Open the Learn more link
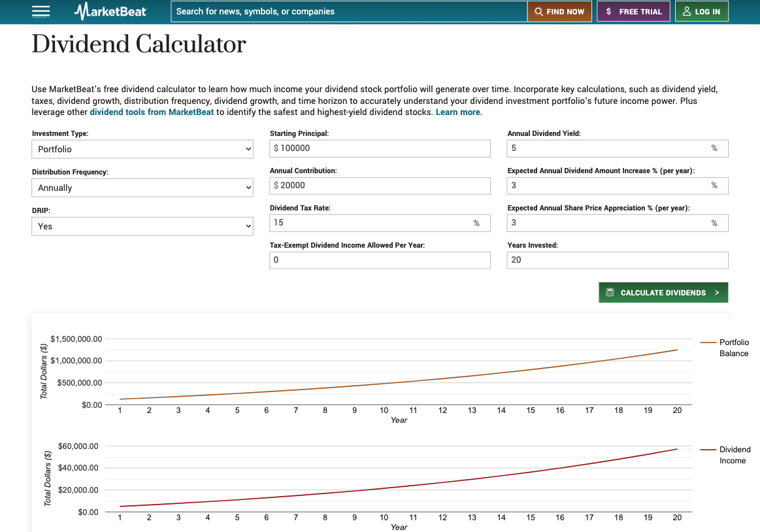The width and height of the screenshot is (760, 532). point(457,112)
